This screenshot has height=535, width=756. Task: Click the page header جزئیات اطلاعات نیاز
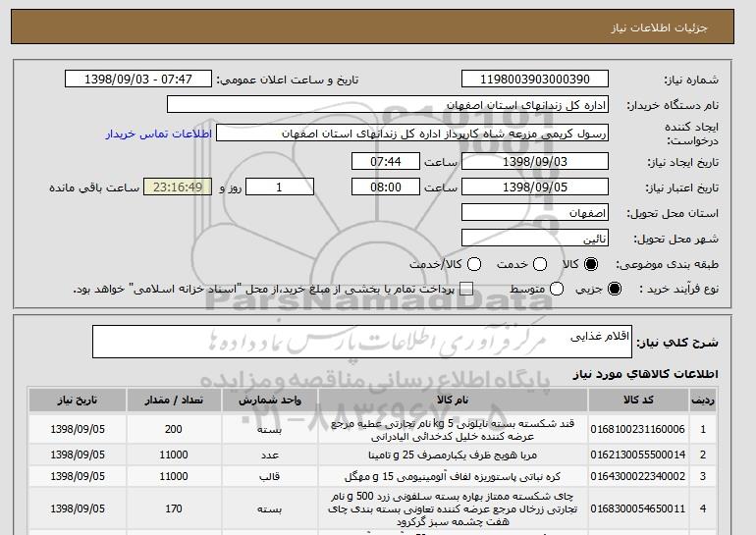[659, 27]
